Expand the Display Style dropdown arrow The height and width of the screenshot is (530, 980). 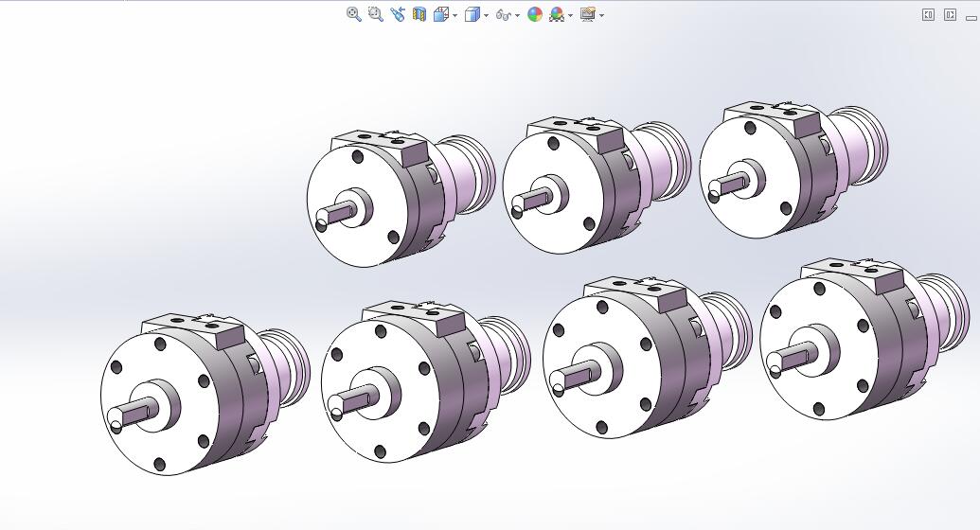pyautogui.click(x=487, y=15)
